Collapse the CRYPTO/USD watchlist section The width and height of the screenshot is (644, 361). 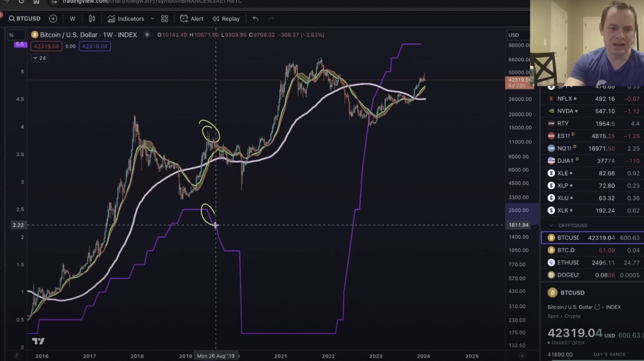(x=551, y=225)
